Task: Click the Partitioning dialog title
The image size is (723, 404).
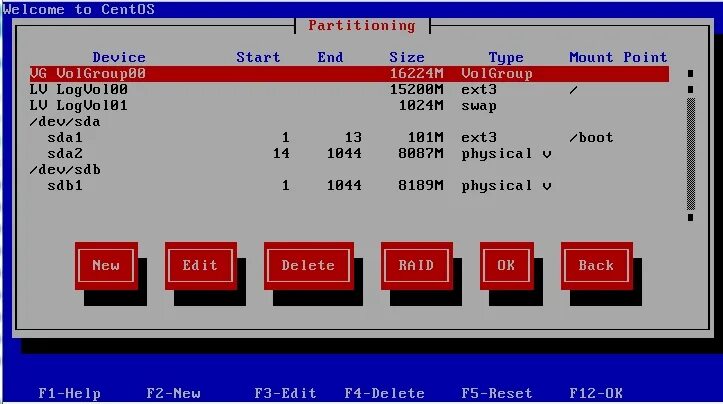Action: coord(362,26)
